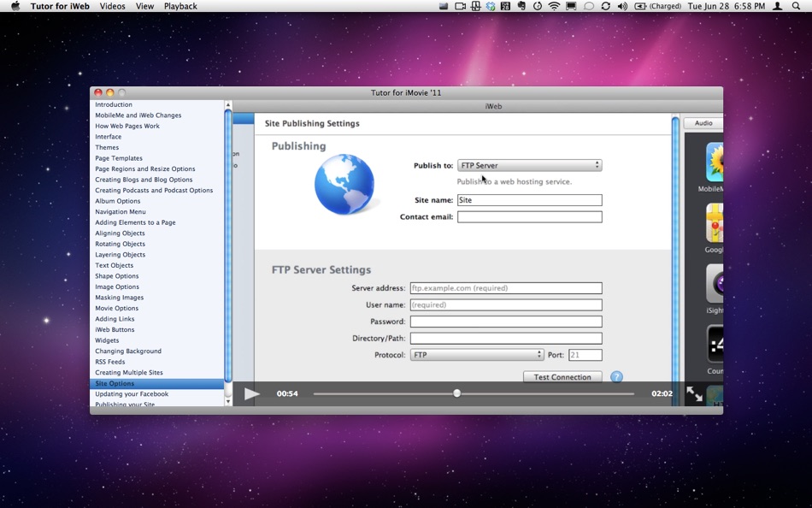This screenshot has width=812, height=508.
Task: Click the Contact email text field
Action: (529, 217)
